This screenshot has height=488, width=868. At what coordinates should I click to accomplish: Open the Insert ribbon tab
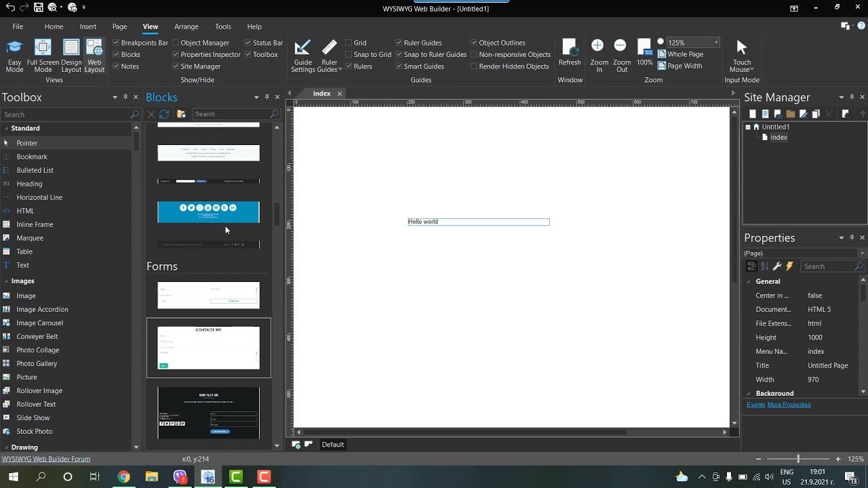tap(88, 26)
